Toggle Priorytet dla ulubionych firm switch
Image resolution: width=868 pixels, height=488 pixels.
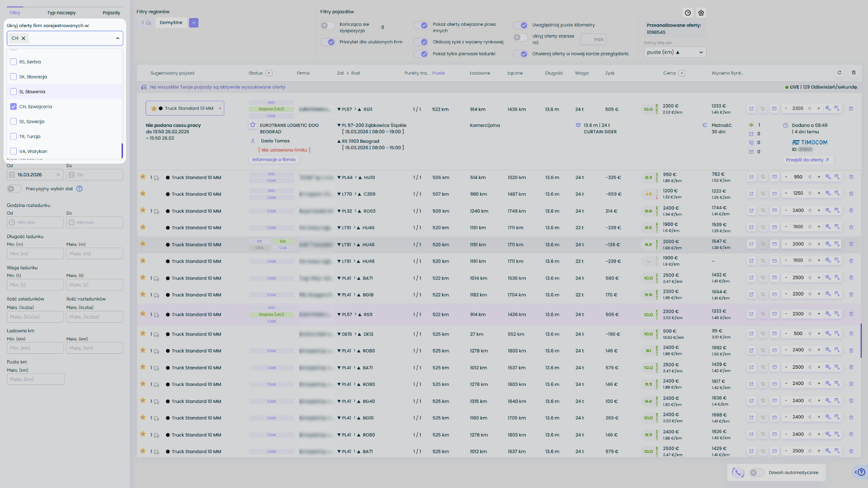click(328, 42)
